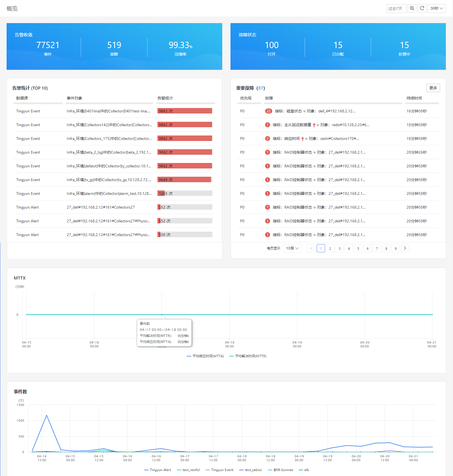Click 持续时间 column header
The height and width of the screenshot is (476, 453).
(x=414, y=98)
